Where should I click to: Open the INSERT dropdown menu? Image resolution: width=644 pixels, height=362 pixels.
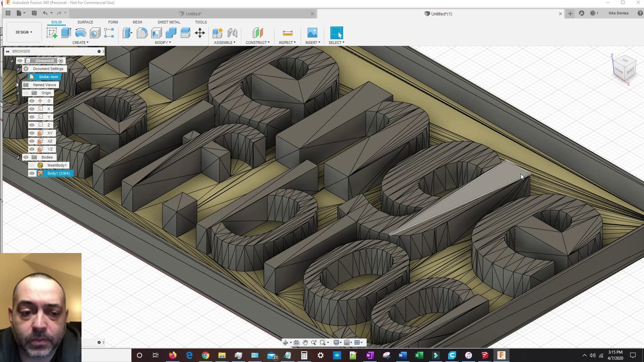click(312, 43)
